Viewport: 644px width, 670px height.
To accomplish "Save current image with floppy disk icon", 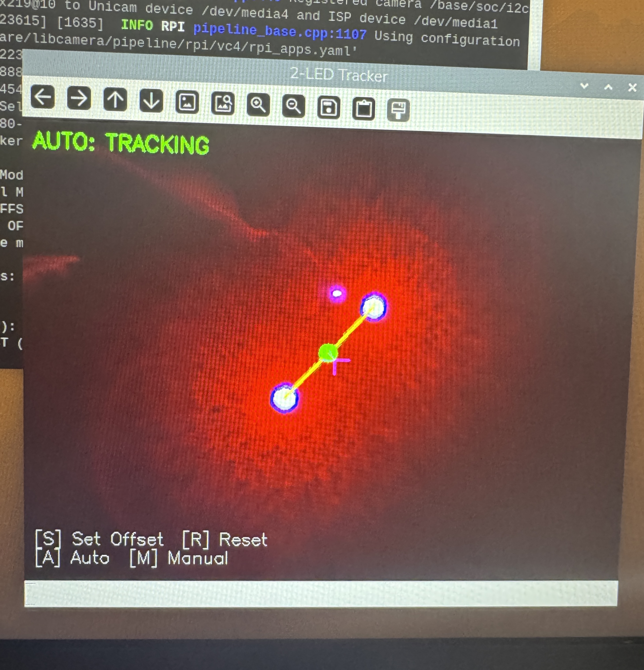I will click(x=328, y=108).
